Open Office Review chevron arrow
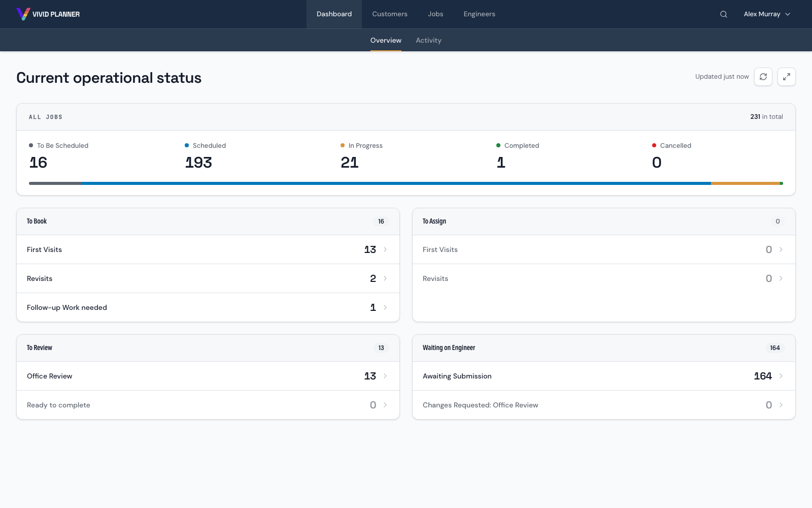The height and width of the screenshot is (508, 812). pyautogui.click(x=385, y=376)
